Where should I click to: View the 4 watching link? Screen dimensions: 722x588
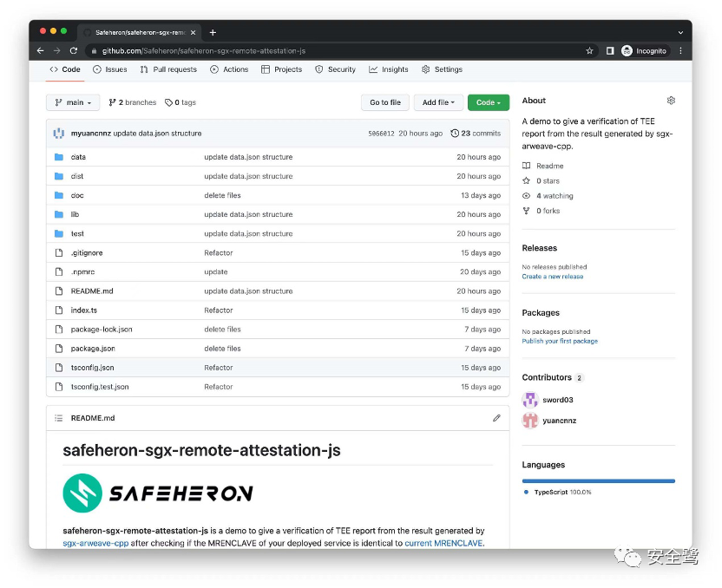(x=548, y=195)
